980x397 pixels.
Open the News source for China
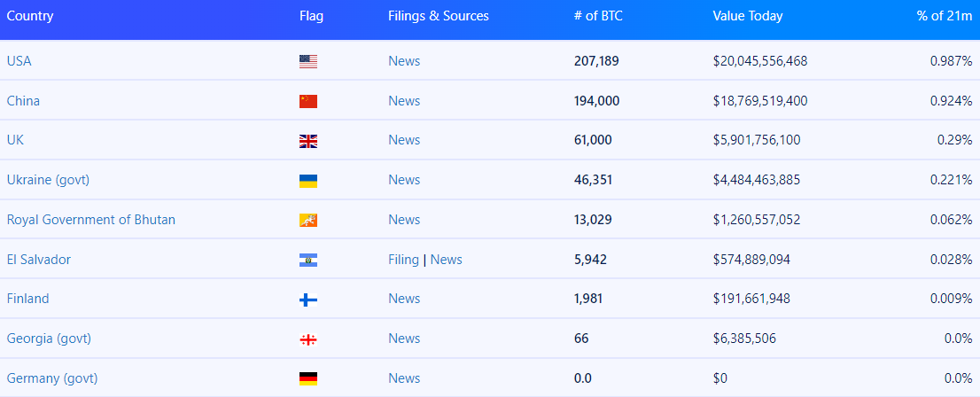click(404, 101)
